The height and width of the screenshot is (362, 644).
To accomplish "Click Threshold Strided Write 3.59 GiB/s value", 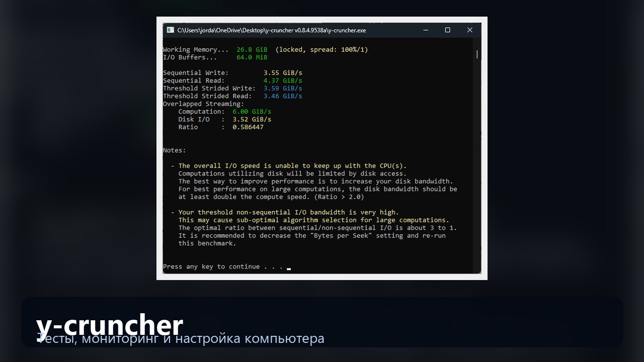I will point(283,88).
